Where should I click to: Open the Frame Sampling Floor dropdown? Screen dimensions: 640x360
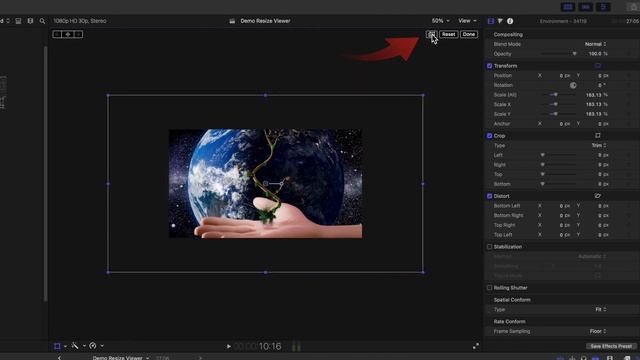[x=598, y=331]
